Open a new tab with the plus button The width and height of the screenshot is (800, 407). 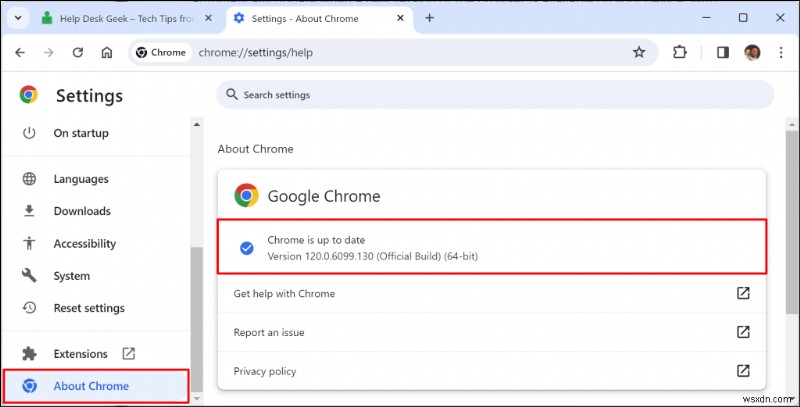430,18
